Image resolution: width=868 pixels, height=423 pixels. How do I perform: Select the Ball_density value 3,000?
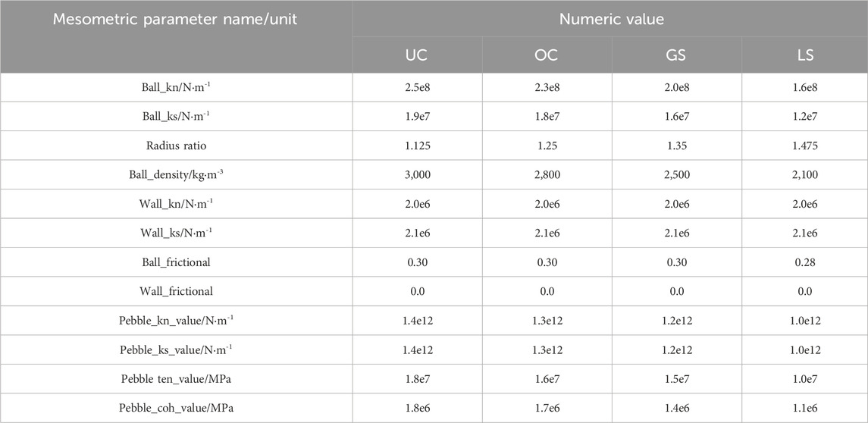pyautogui.click(x=417, y=175)
